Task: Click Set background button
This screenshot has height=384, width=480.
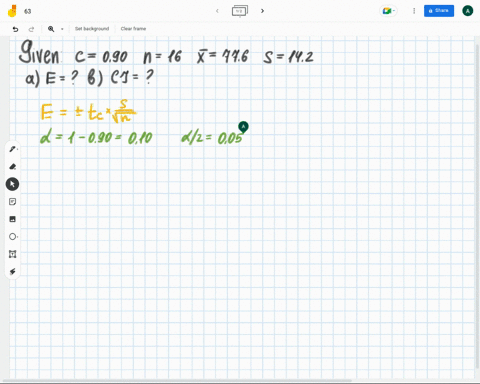Action: (x=92, y=29)
